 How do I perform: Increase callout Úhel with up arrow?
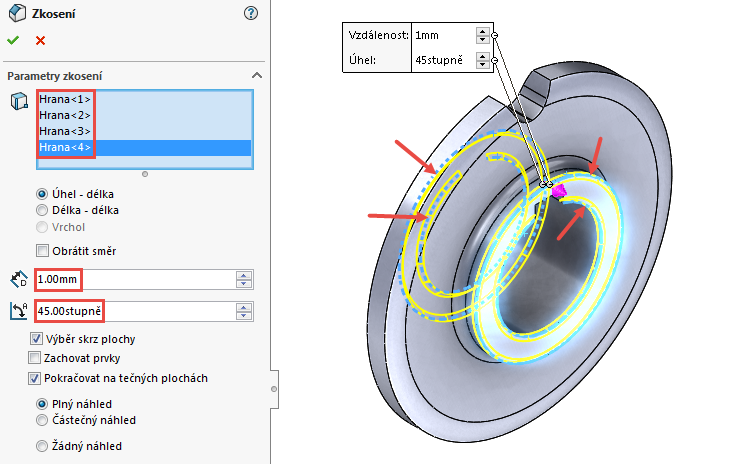coord(483,56)
